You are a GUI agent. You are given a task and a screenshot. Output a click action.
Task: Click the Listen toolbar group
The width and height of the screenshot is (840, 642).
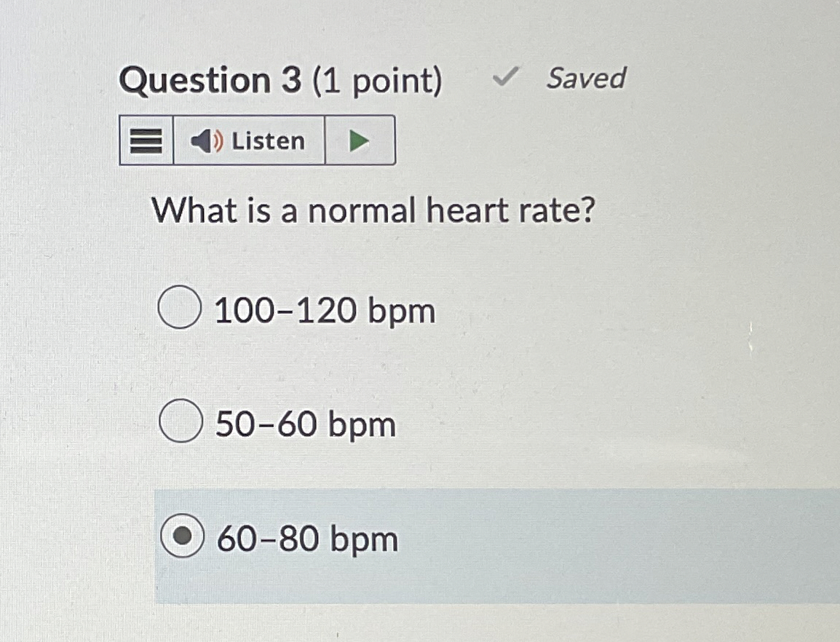coord(257,140)
